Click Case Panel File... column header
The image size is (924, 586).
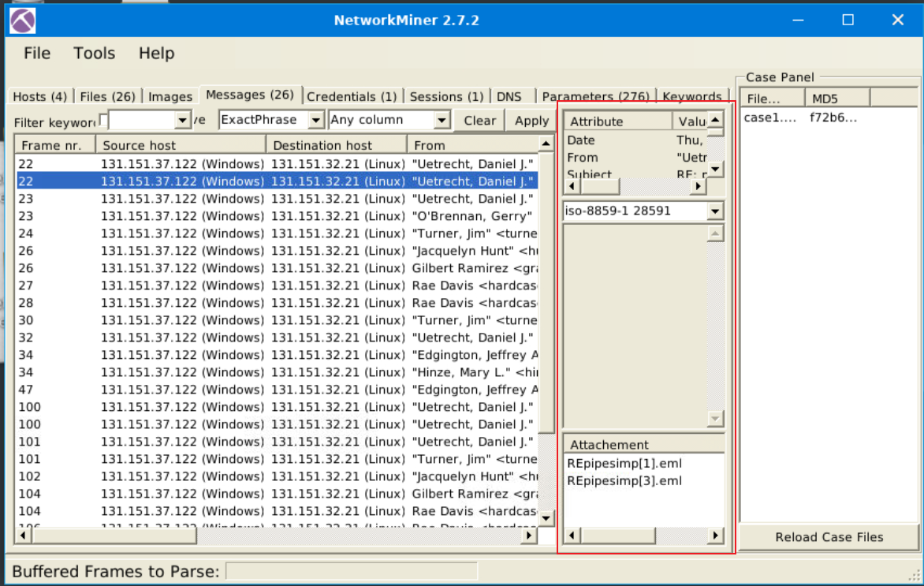coord(772,99)
